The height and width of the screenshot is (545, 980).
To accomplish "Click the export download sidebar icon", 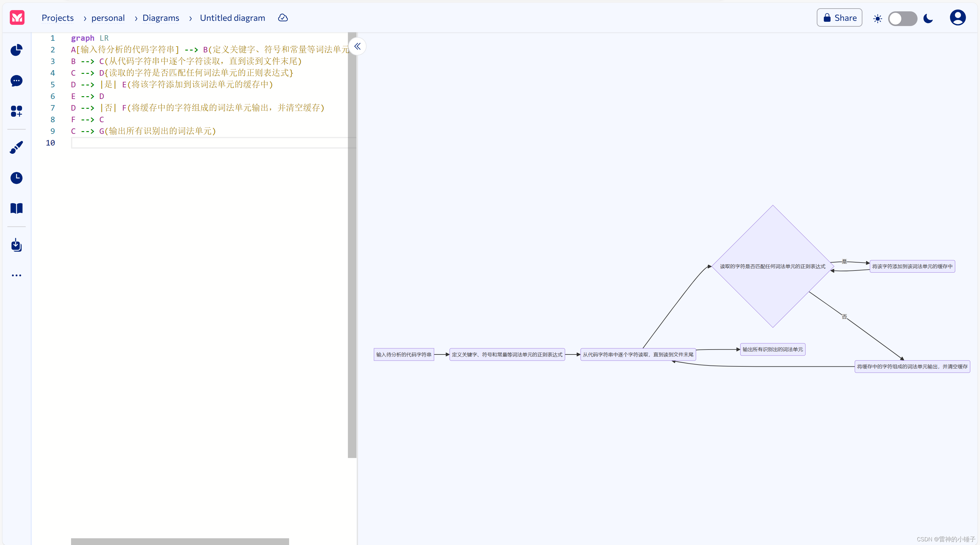I will click(16, 245).
